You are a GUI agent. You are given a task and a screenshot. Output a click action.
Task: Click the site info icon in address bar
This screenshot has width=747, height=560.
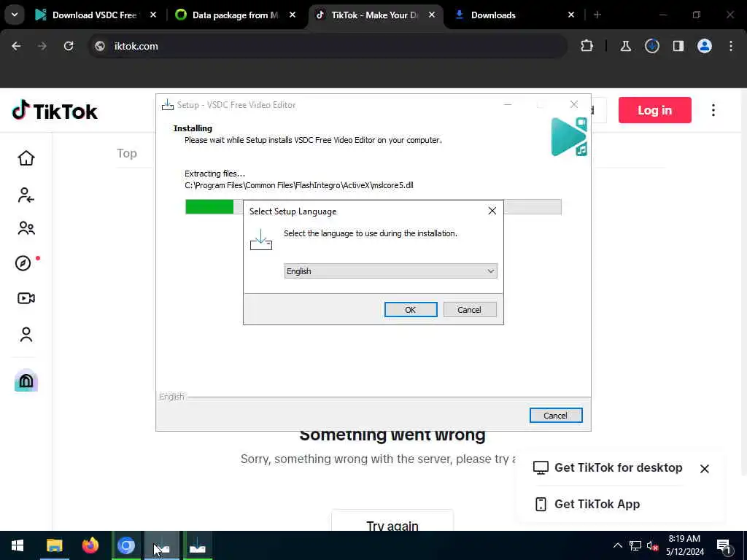tap(100, 46)
